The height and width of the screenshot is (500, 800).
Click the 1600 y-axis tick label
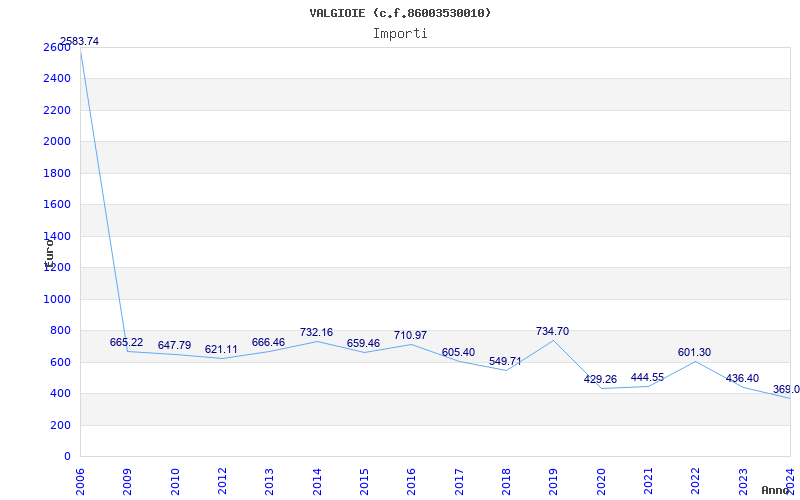57,205
